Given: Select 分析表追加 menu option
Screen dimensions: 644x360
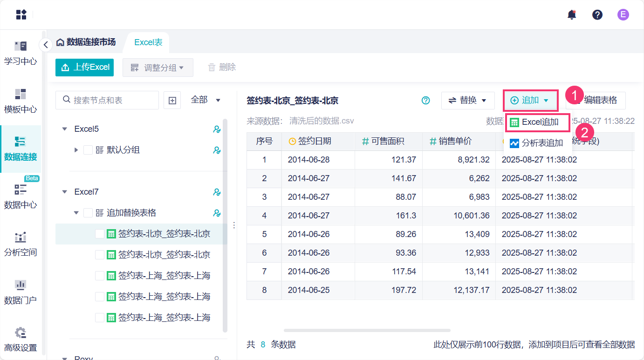Looking at the screenshot, I should [537, 143].
